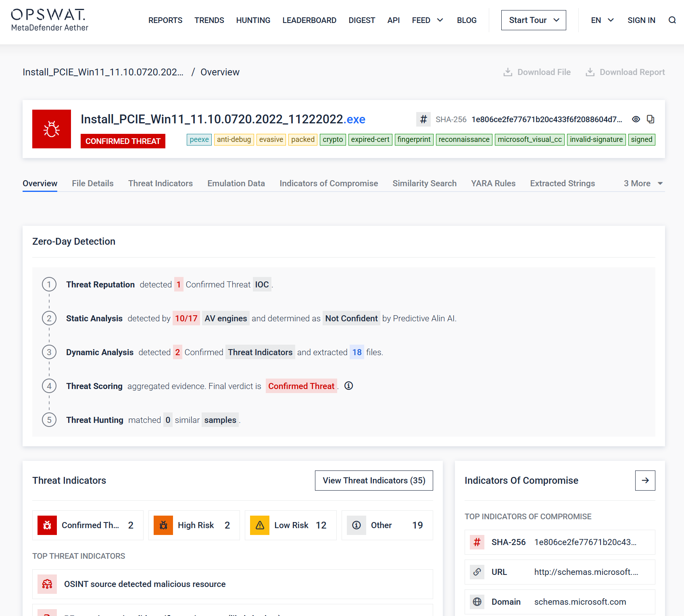Click the Download Report icon

[590, 72]
